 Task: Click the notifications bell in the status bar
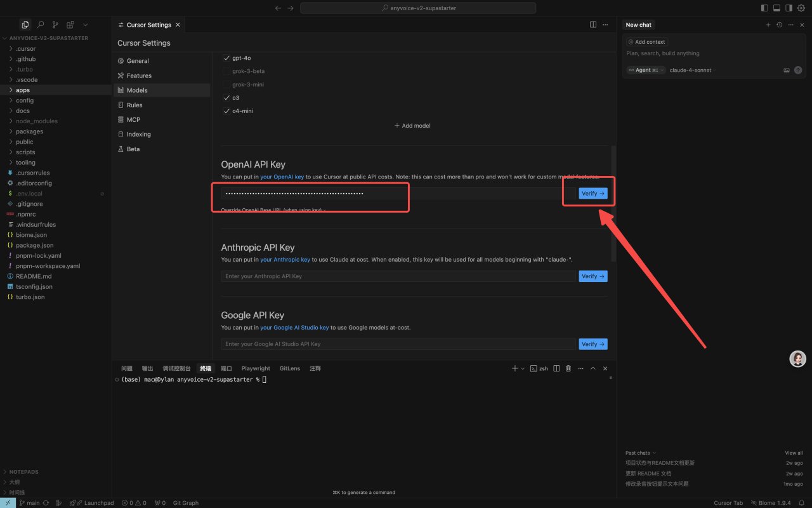point(802,503)
